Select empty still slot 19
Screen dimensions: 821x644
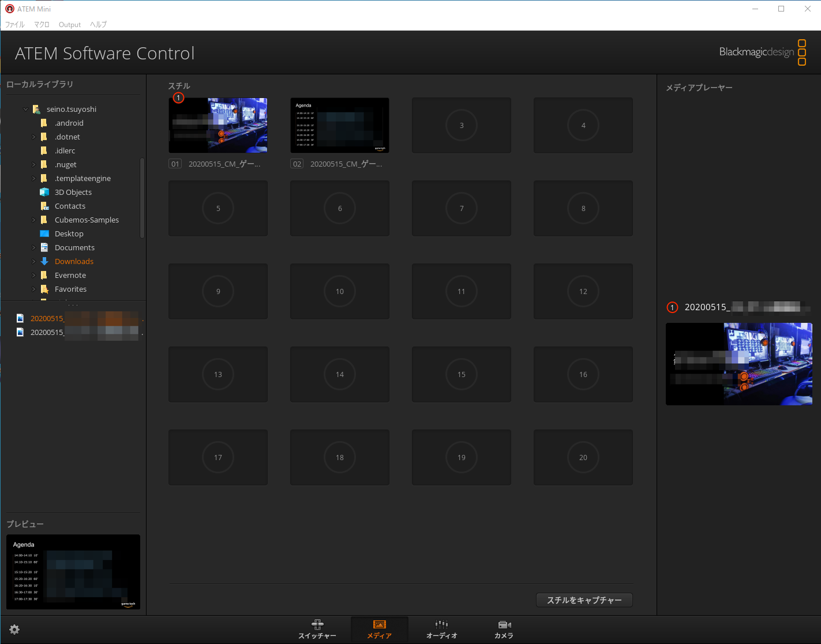point(462,457)
